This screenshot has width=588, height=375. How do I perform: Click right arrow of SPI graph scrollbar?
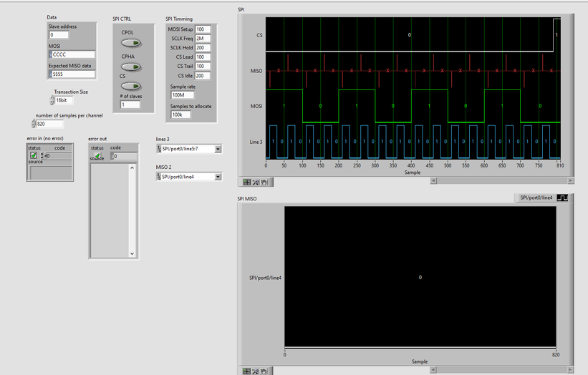(x=570, y=180)
